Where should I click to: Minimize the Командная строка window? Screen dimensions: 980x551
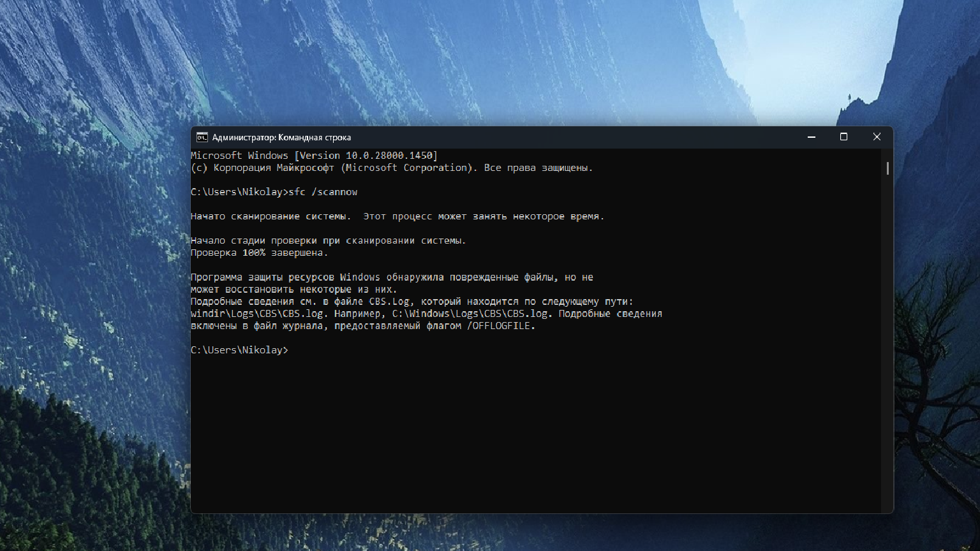(812, 137)
